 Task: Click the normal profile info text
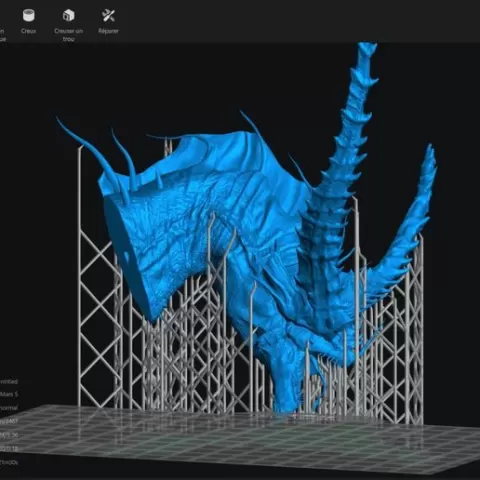click(x=9, y=408)
